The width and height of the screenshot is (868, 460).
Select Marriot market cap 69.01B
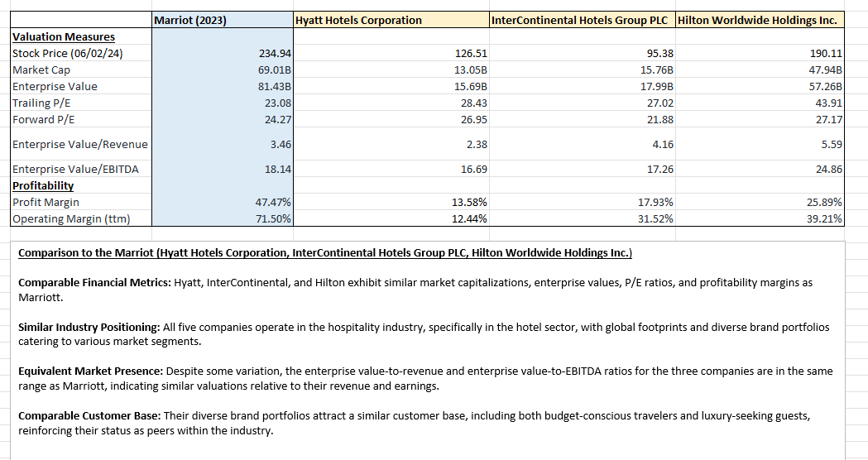pyautogui.click(x=223, y=69)
